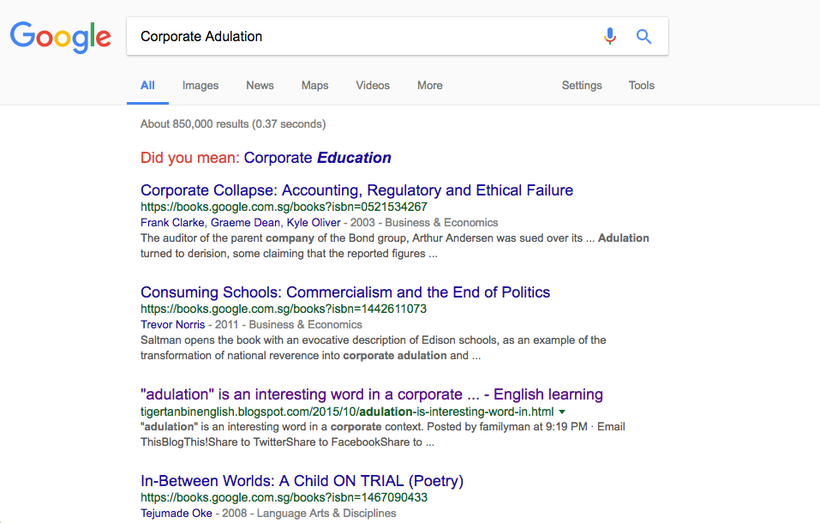Click author link Trevor Norris
The width and height of the screenshot is (820, 523).
pos(173,324)
